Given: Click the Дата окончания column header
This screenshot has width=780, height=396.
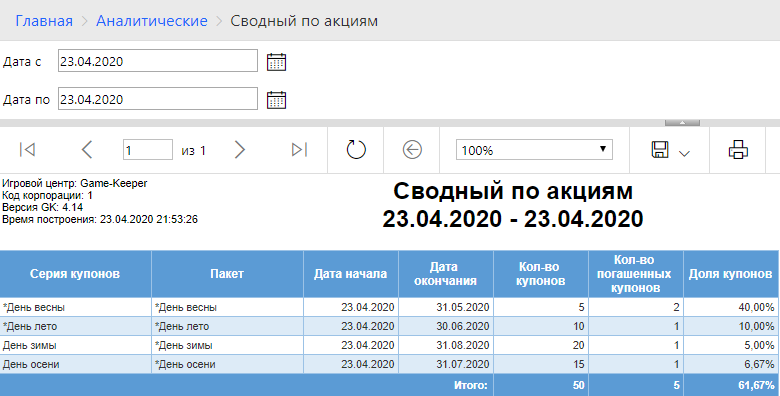Looking at the screenshot, I should (x=446, y=274).
